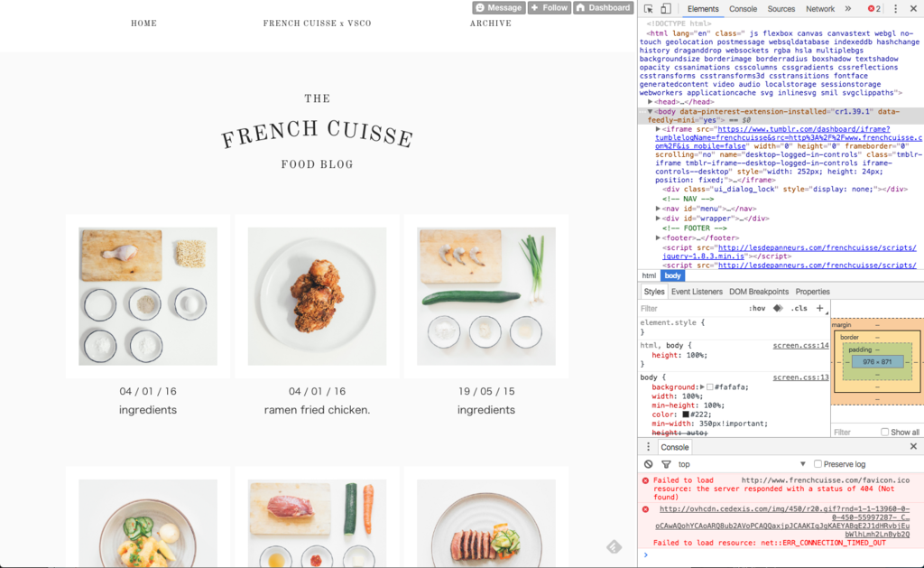Screen dimensions: 924x568
Task: Select the Styles sidebar tab
Action: 653,292
